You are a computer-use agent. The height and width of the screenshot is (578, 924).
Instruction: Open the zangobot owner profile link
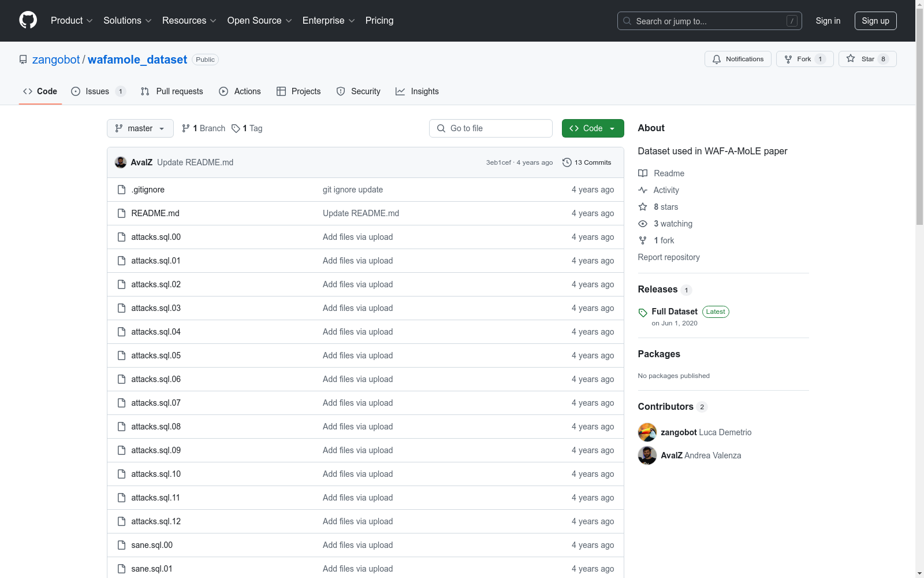coord(56,60)
